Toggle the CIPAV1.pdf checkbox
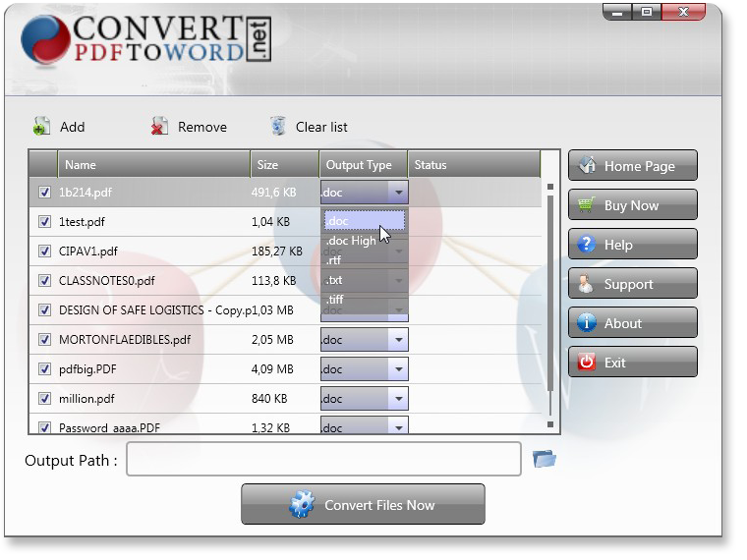Viewport: 747px width, 560px height. point(45,252)
